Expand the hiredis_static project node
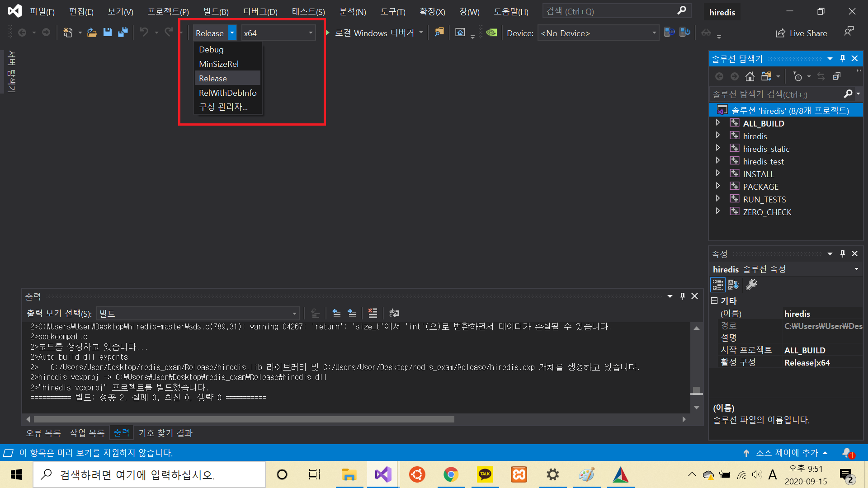This screenshot has width=868, height=488. 718,148
